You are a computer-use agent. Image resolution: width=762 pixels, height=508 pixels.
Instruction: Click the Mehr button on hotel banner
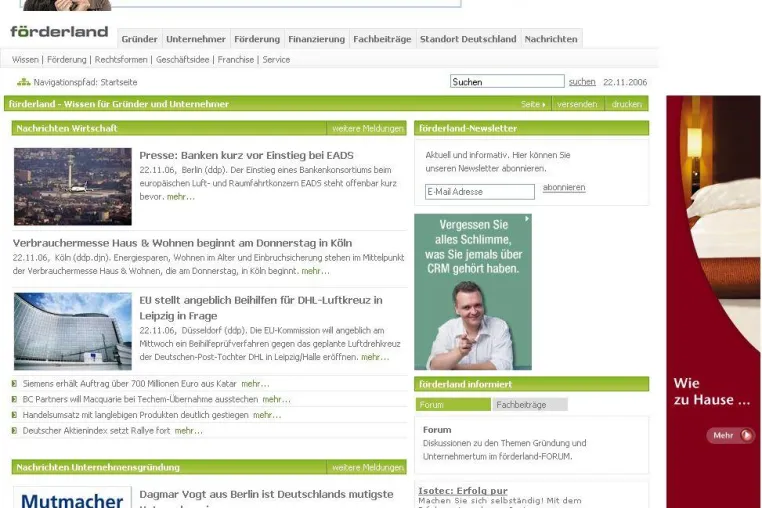(x=730, y=435)
